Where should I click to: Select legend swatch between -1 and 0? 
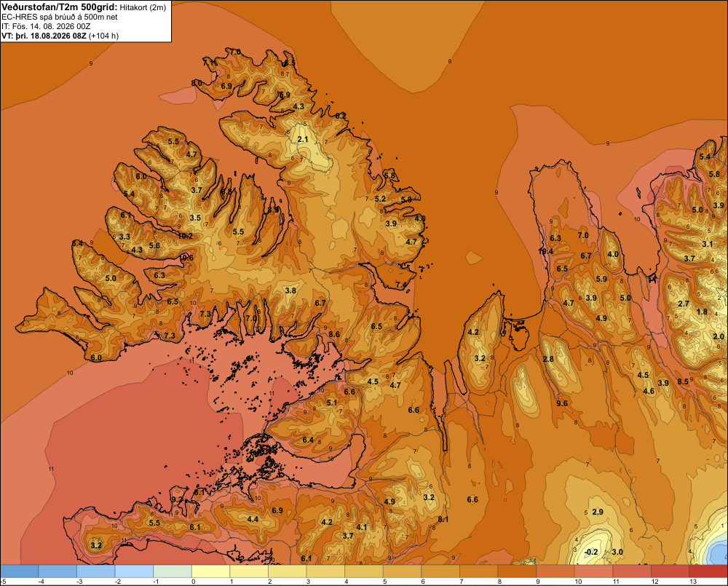[x=173, y=571]
